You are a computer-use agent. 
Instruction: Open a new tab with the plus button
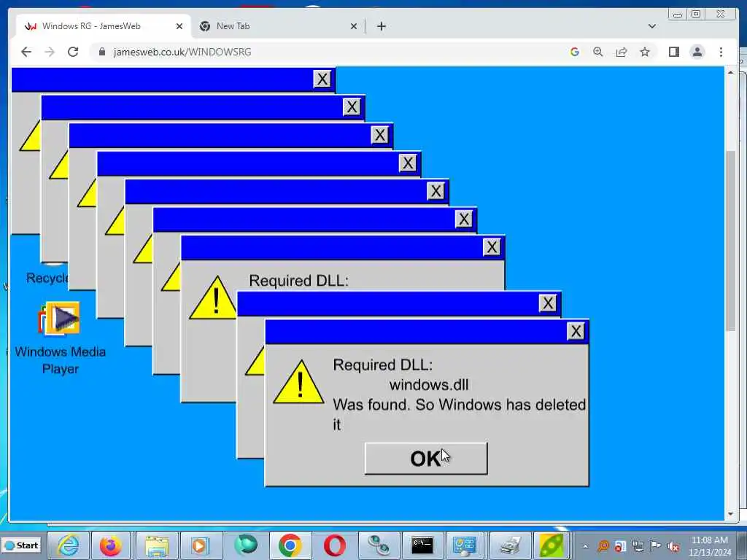[x=381, y=26]
